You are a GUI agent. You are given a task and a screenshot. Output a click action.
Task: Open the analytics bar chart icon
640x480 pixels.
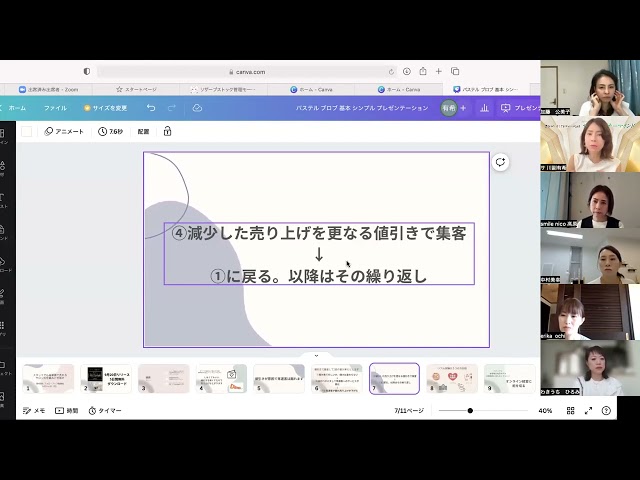(484, 108)
